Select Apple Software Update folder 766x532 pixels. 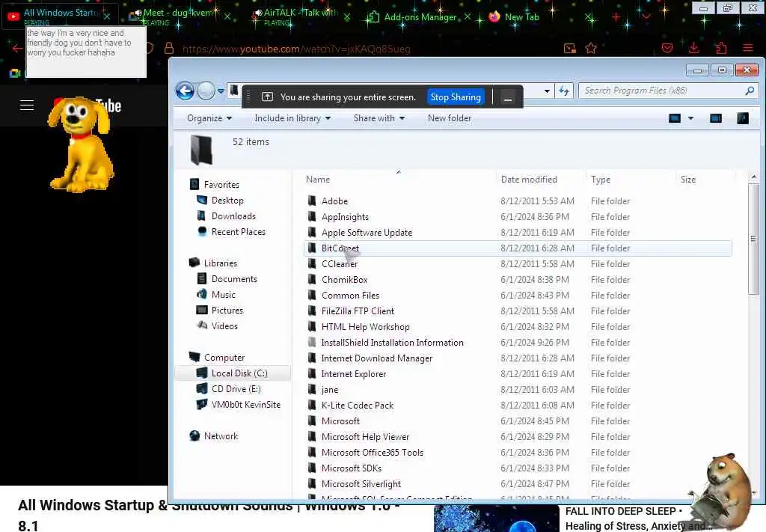pos(367,233)
